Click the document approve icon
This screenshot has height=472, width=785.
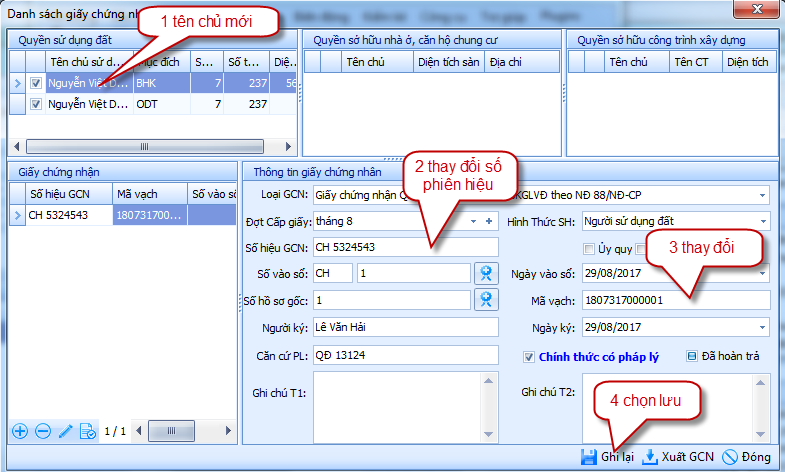[x=88, y=432]
